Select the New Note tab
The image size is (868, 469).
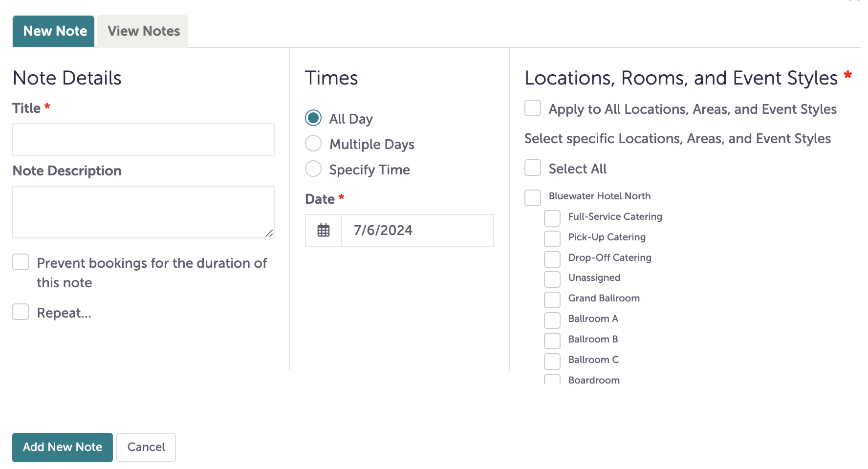coord(54,31)
